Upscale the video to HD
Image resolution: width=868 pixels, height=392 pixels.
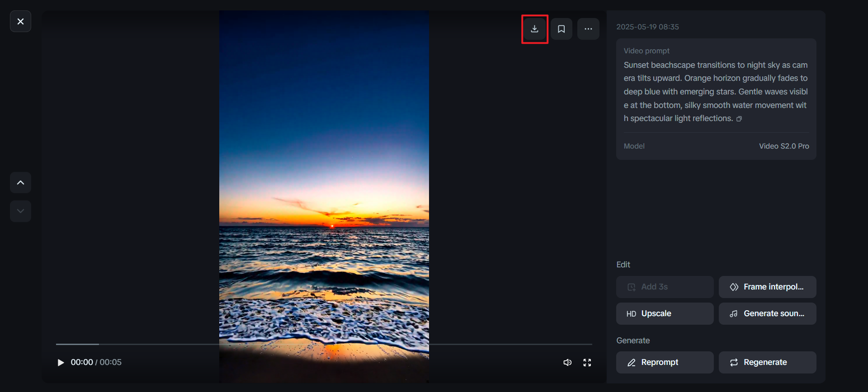pos(665,313)
